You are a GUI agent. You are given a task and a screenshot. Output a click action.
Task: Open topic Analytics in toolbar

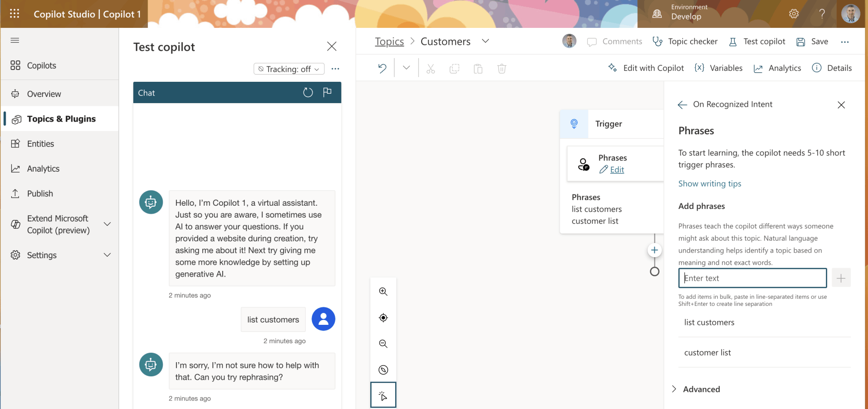click(777, 68)
